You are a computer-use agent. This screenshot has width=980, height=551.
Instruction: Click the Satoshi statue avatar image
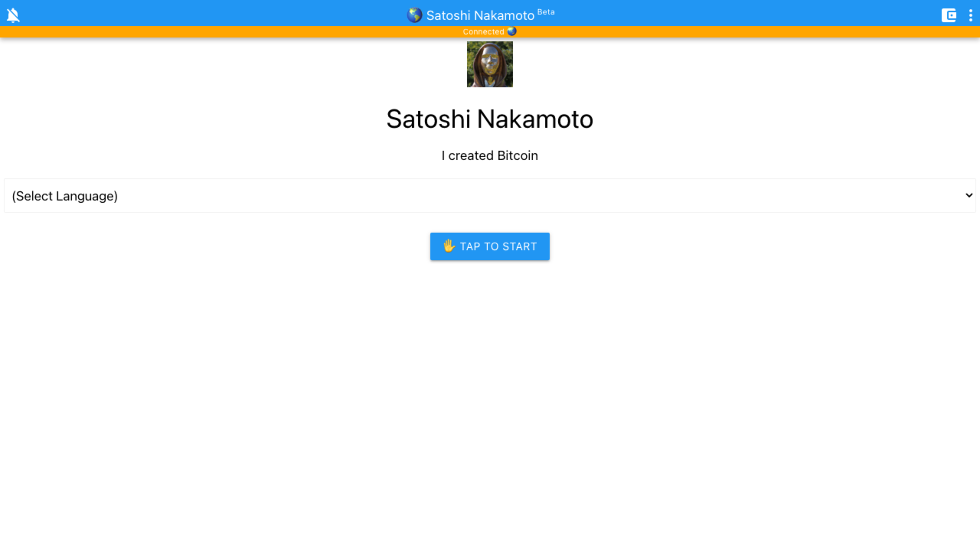pos(490,64)
